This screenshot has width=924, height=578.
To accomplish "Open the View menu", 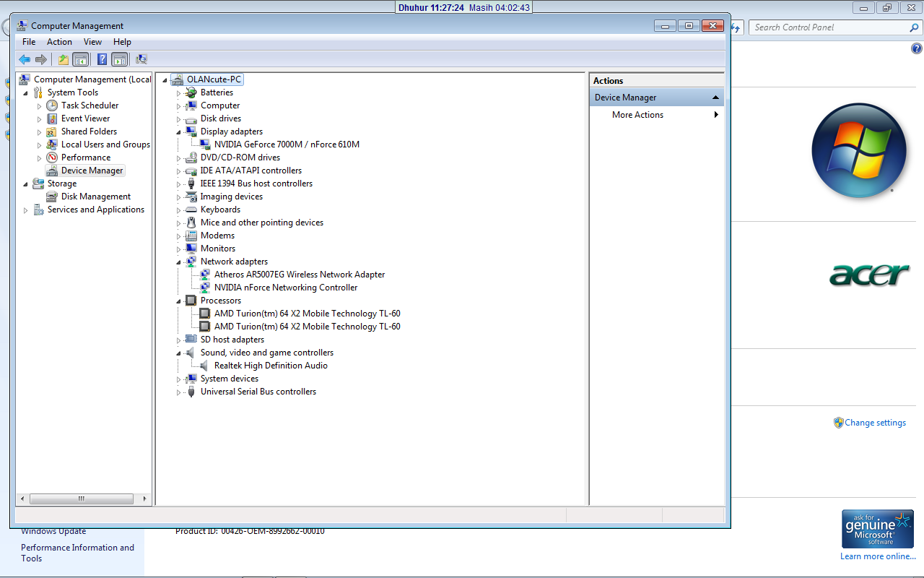I will click(92, 42).
